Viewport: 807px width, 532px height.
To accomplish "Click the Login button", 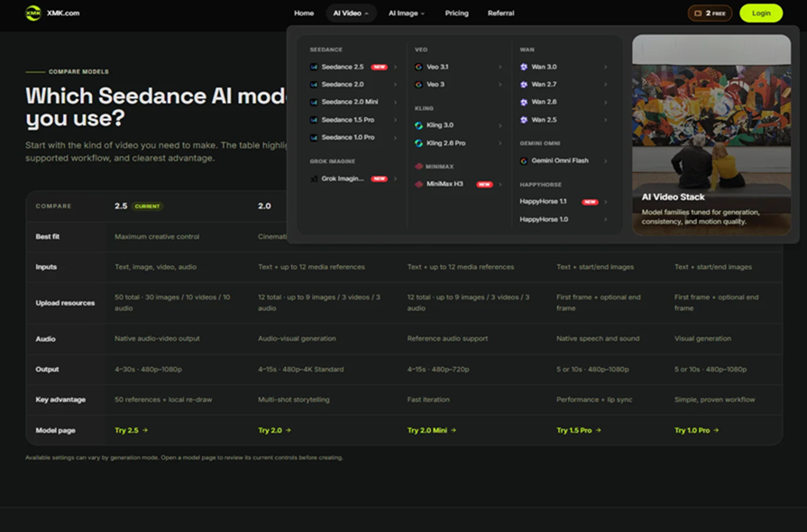I will [761, 14].
